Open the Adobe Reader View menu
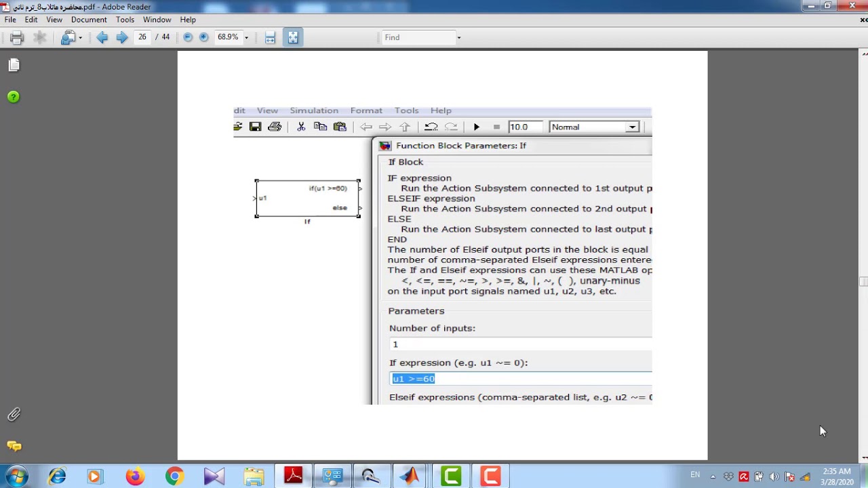This screenshot has height=488, width=868. [54, 20]
